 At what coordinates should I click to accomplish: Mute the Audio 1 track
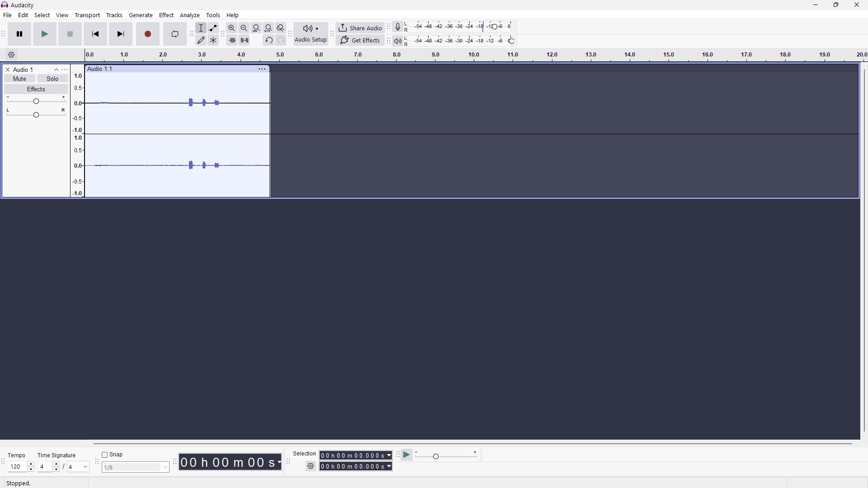click(x=20, y=79)
